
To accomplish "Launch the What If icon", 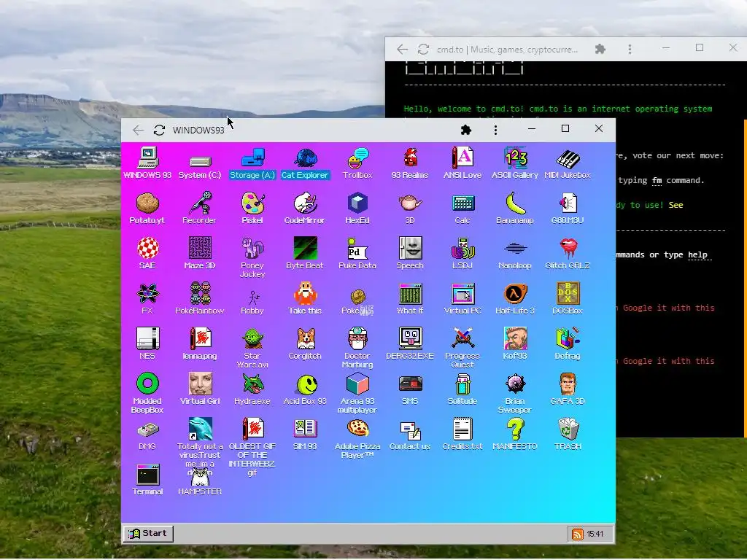I will (410, 294).
